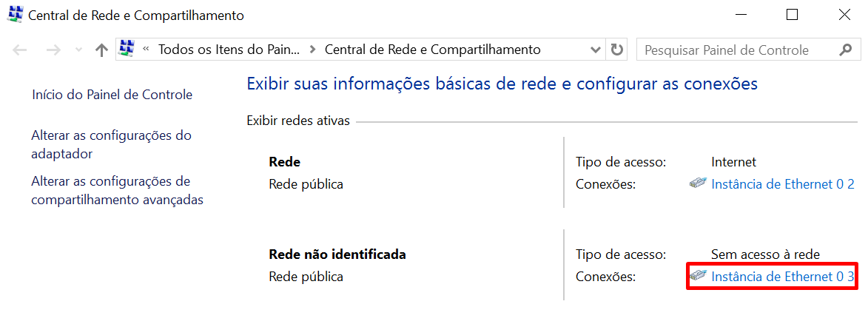Click the forward navigation arrow

click(53, 50)
